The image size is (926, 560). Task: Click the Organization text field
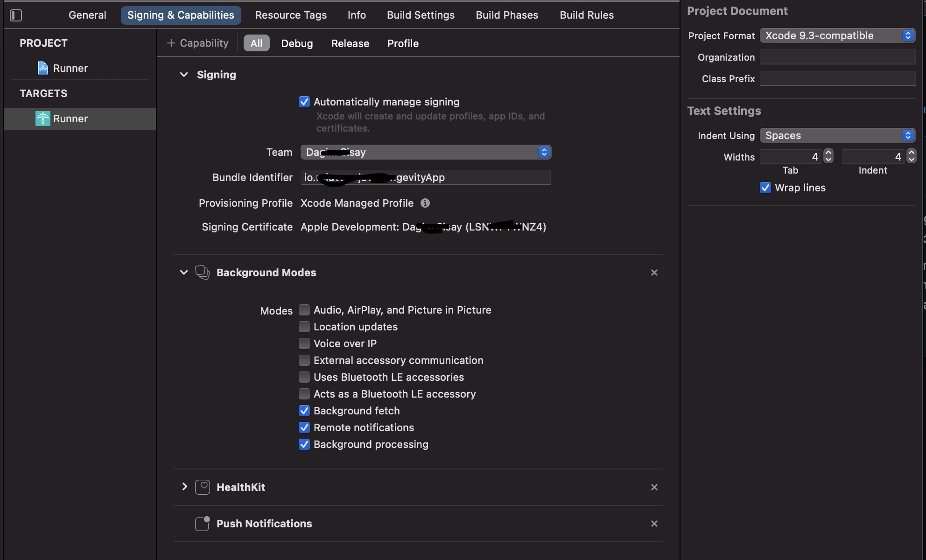tap(837, 57)
